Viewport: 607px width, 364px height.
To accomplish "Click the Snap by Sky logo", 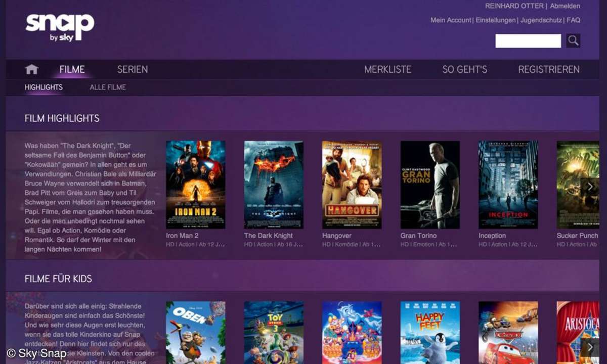I will tap(60, 27).
